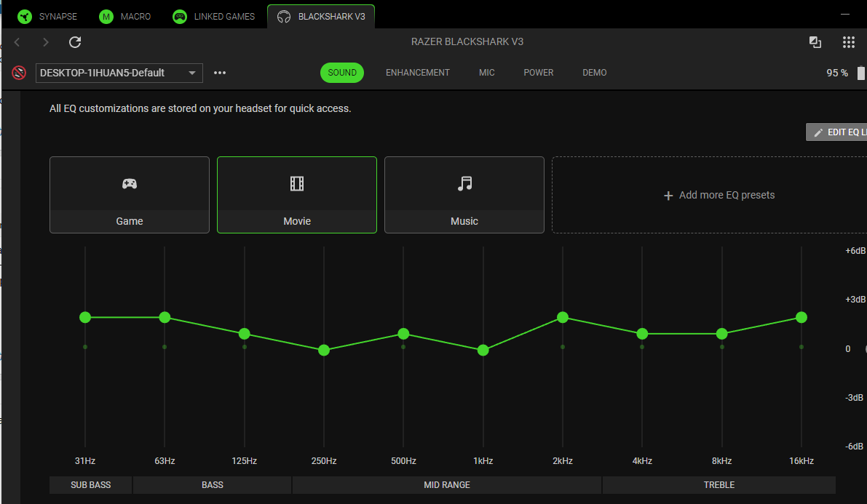Select the BlackShark V3 tab

point(321,17)
